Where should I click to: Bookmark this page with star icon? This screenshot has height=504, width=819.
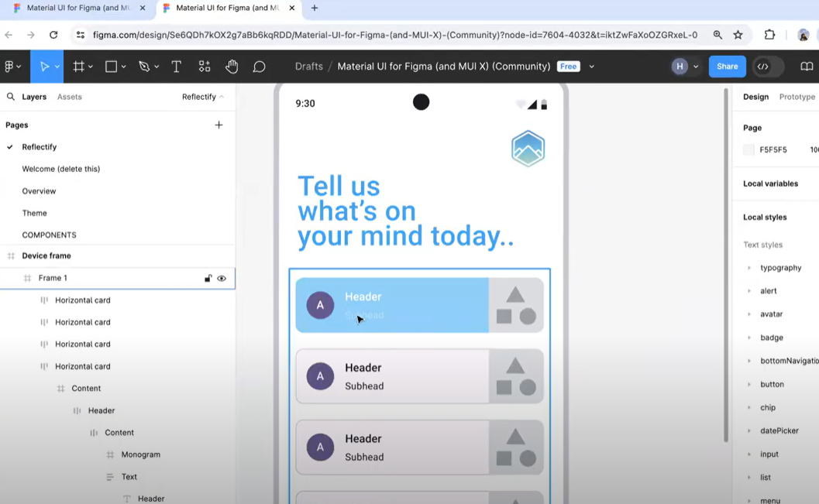[x=738, y=35]
